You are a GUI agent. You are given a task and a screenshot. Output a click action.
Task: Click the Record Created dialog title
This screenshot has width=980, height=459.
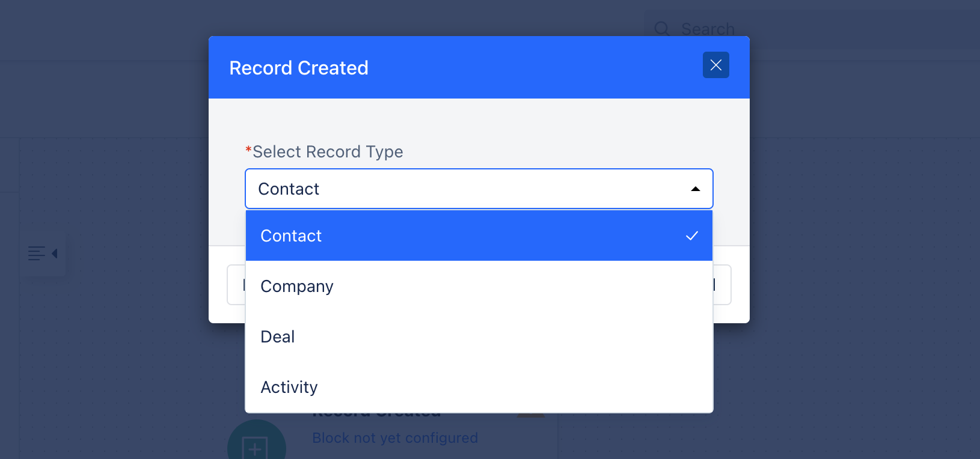(299, 68)
